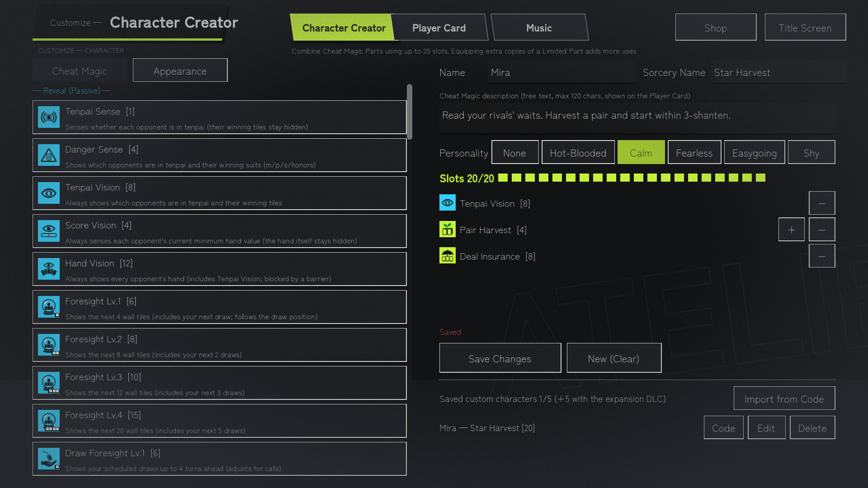Pick the Shy personality
The width and height of the screenshot is (868, 488).
811,152
